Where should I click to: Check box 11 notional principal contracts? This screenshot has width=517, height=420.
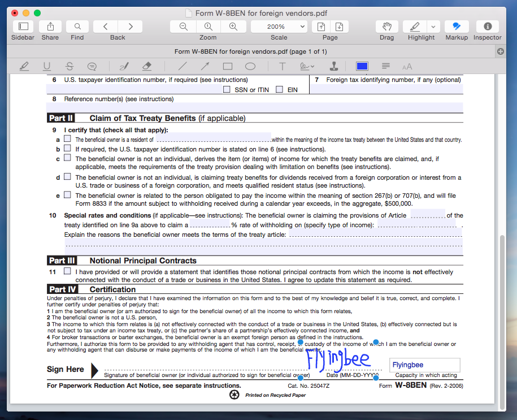[67, 271]
